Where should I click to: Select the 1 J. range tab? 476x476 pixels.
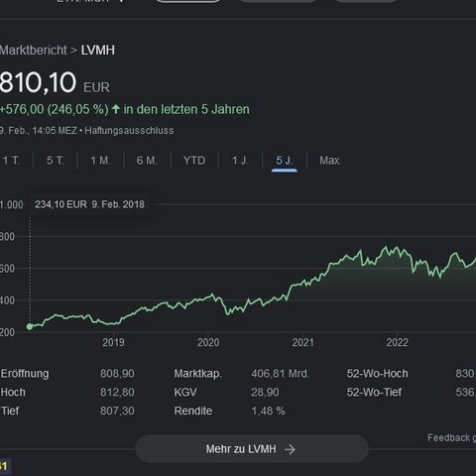[x=240, y=161]
